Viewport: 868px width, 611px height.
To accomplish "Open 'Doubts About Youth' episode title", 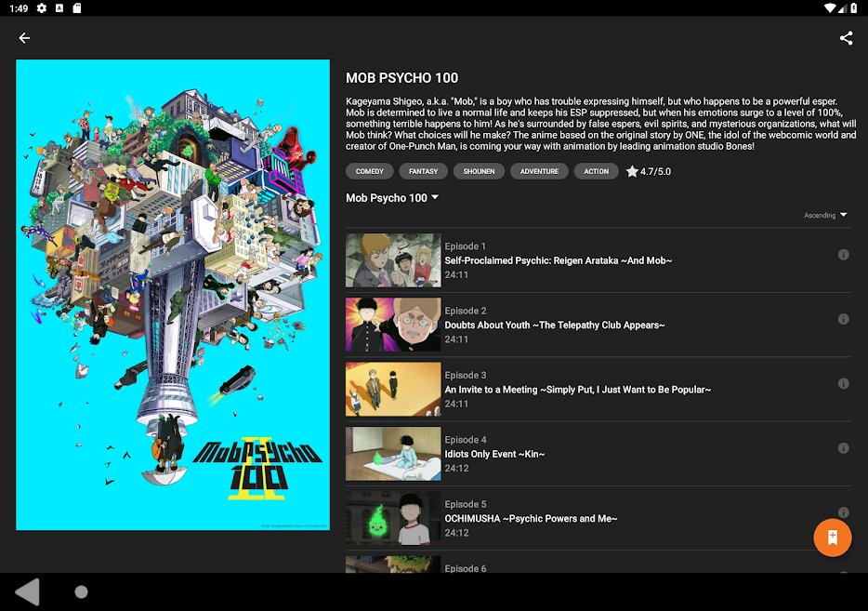I will 555,325.
